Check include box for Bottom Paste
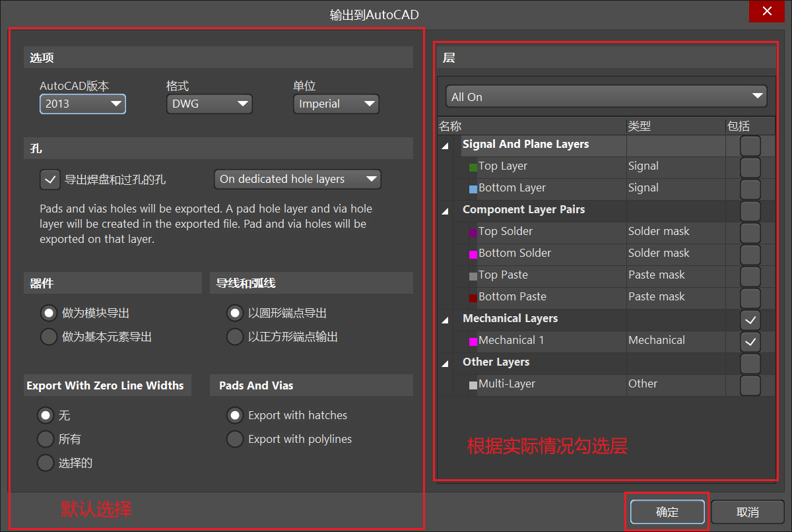The image size is (792, 532). (x=750, y=298)
